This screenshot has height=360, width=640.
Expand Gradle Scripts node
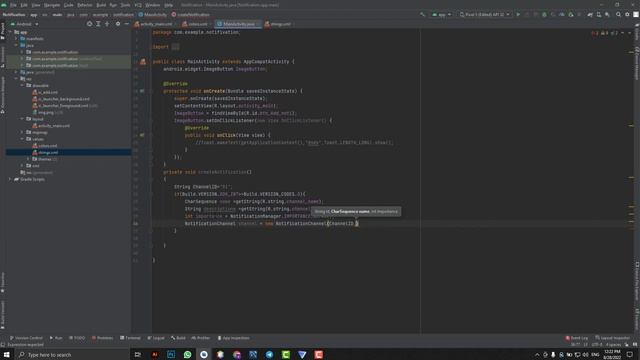click(10, 179)
